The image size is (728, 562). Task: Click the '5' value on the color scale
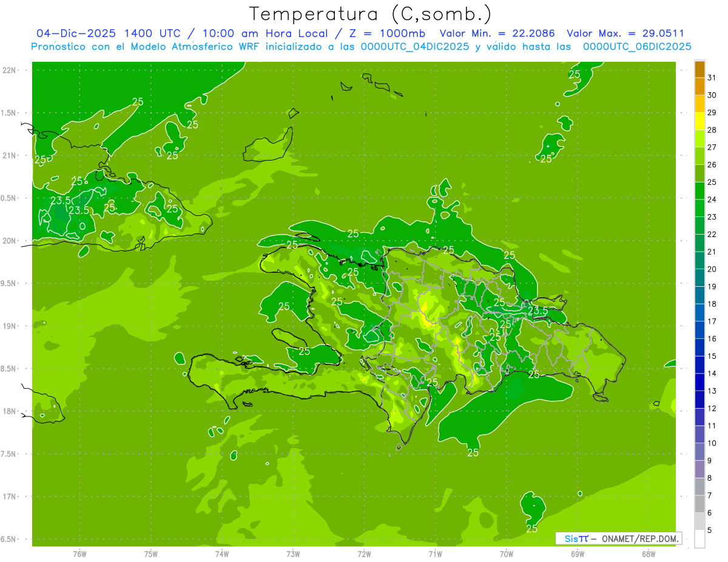[x=710, y=530]
